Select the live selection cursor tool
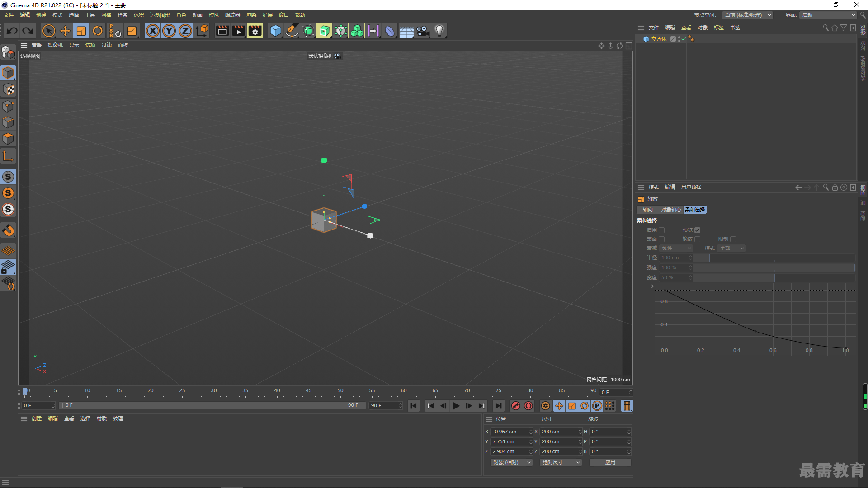Viewport: 868px width, 488px height. click(x=48, y=31)
